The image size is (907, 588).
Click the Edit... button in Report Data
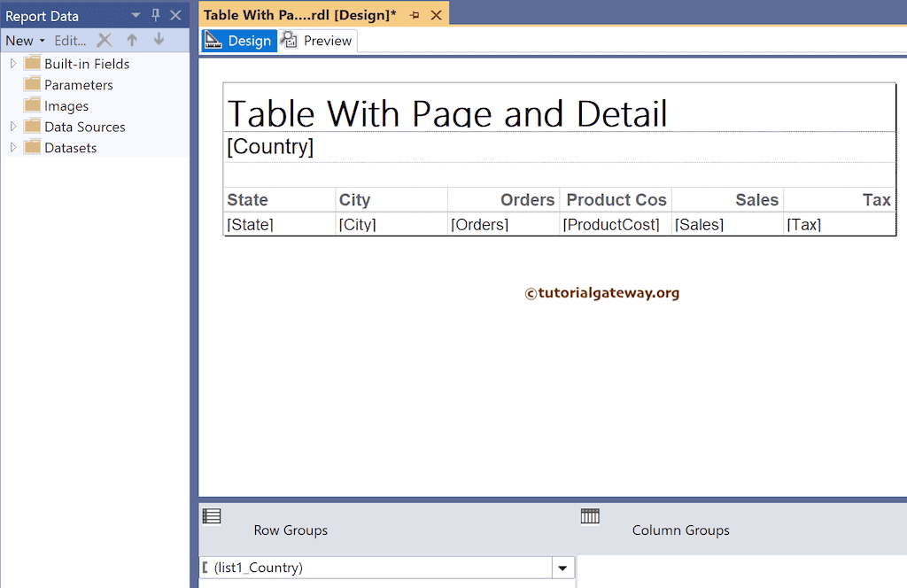coord(70,40)
